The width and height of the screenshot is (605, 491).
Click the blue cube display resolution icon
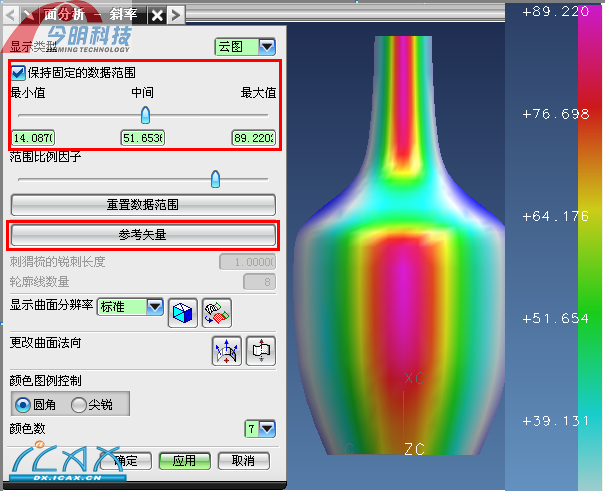point(182,310)
